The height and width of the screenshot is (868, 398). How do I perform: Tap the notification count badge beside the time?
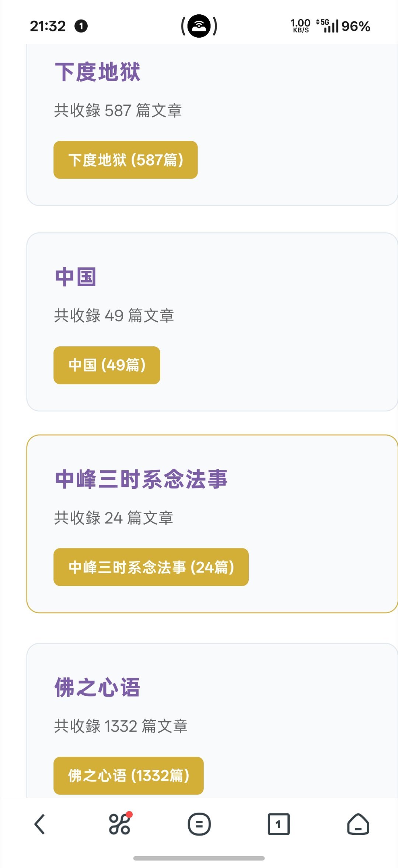click(81, 26)
